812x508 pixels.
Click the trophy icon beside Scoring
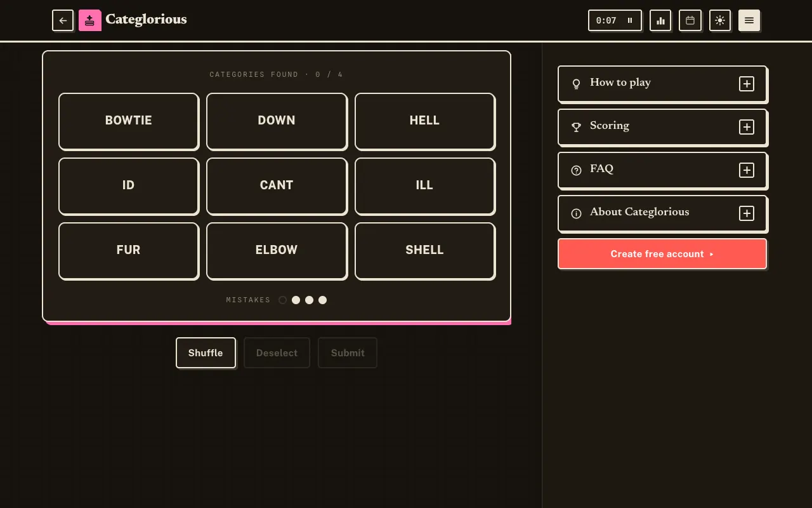pos(576,127)
